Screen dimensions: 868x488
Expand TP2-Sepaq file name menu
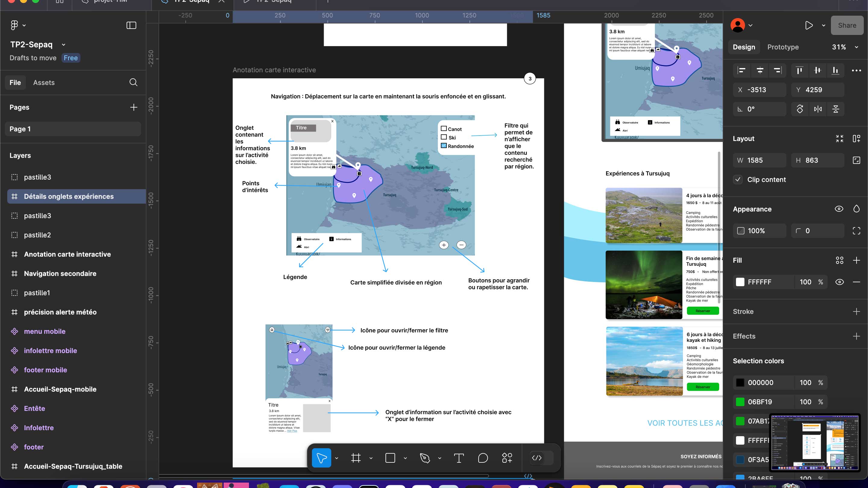(64, 45)
